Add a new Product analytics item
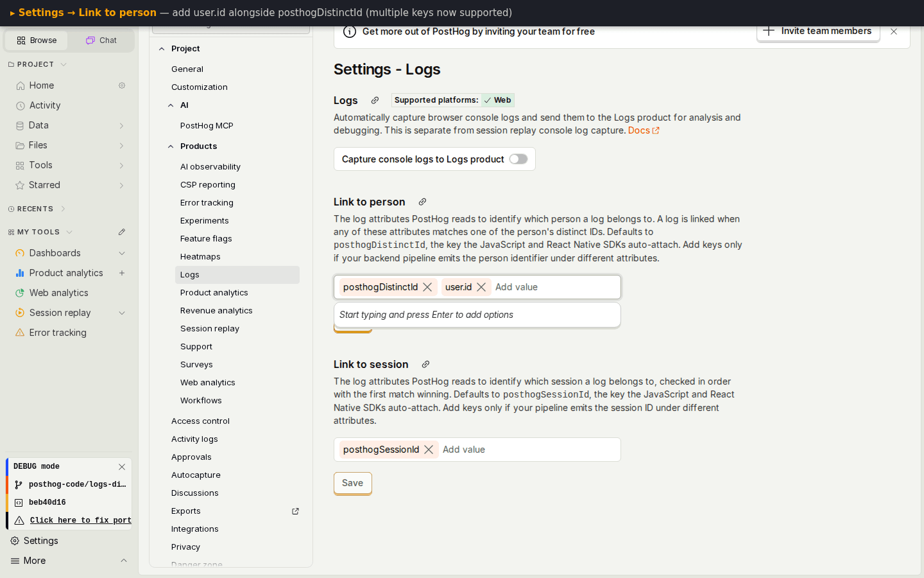924x578 pixels. 122,273
